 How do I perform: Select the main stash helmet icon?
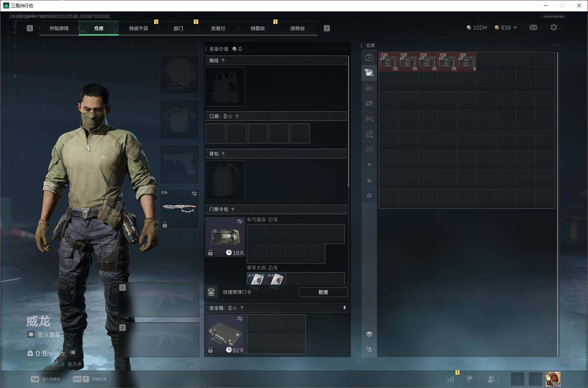tap(369, 58)
